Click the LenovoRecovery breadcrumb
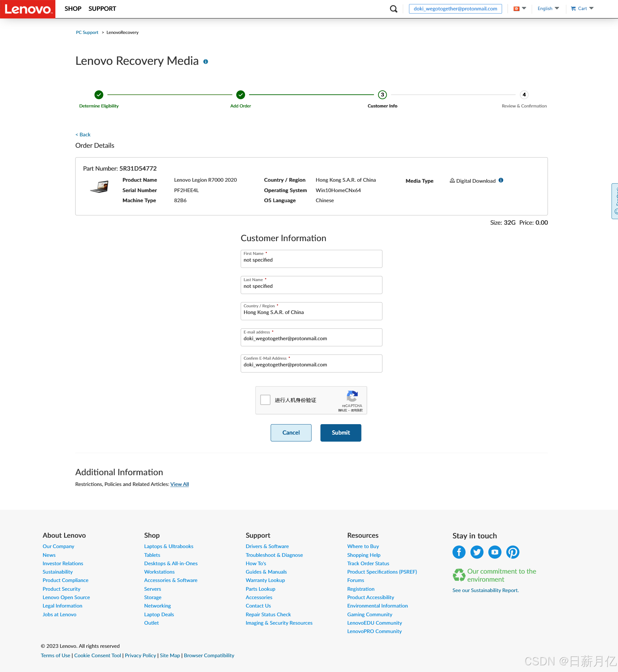The image size is (618, 672). (x=122, y=33)
